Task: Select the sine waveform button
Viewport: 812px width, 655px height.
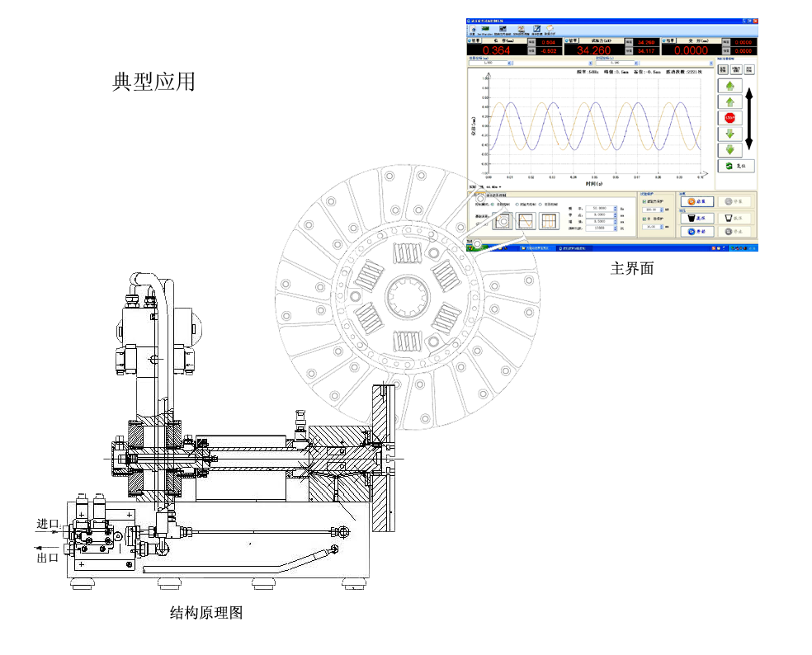Action: click(x=502, y=220)
